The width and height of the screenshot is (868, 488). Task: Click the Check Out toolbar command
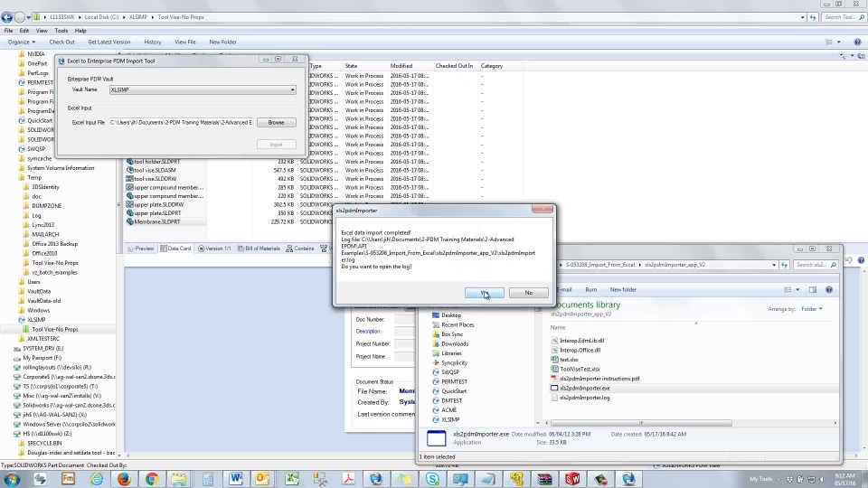pyautogui.click(x=61, y=42)
